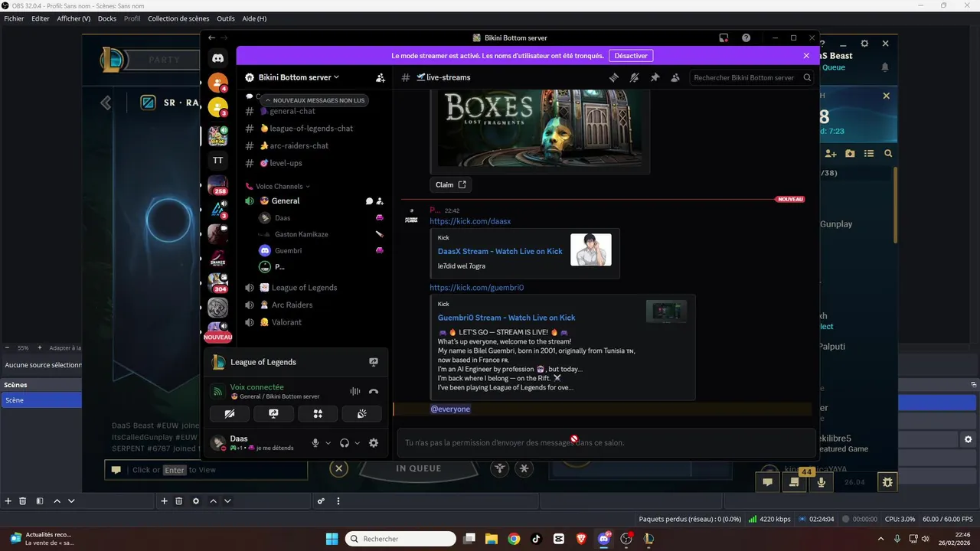Open OBS Fichier menu
Image resolution: width=980 pixels, height=551 pixels.
point(14,18)
